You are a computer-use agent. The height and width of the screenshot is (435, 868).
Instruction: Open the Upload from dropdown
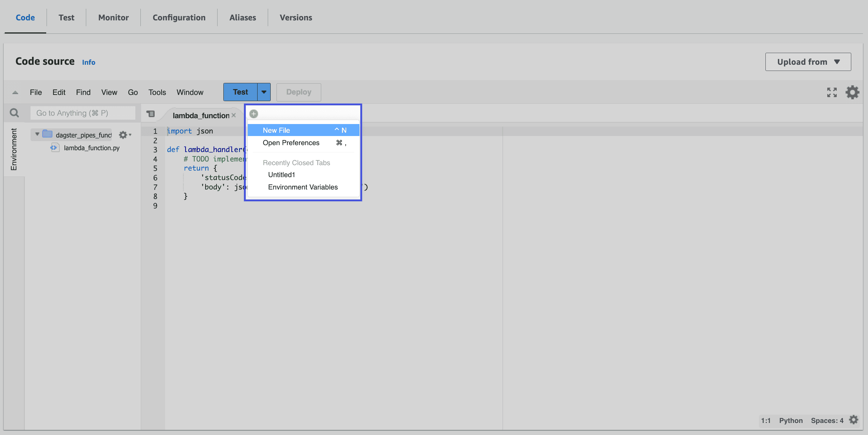(808, 62)
